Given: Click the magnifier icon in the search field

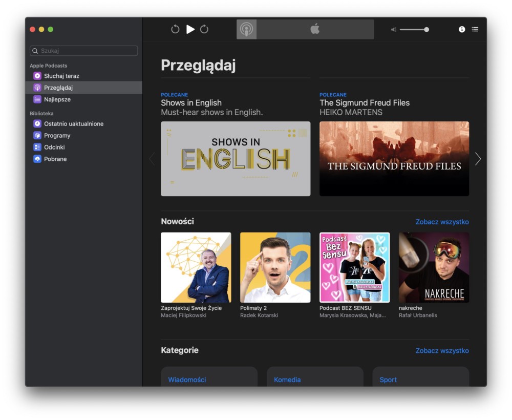Looking at the screenshot, I should [x=35, y=51].
